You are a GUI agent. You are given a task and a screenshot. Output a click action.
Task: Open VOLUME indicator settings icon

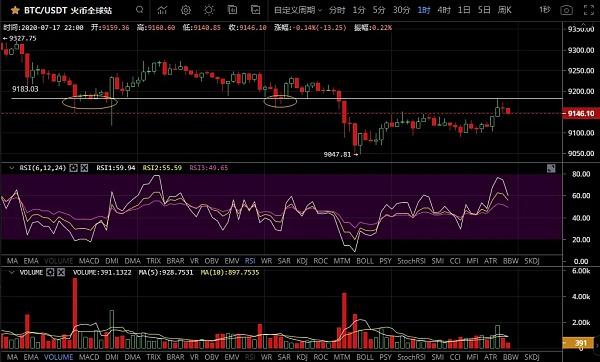(x=50, y=272)
